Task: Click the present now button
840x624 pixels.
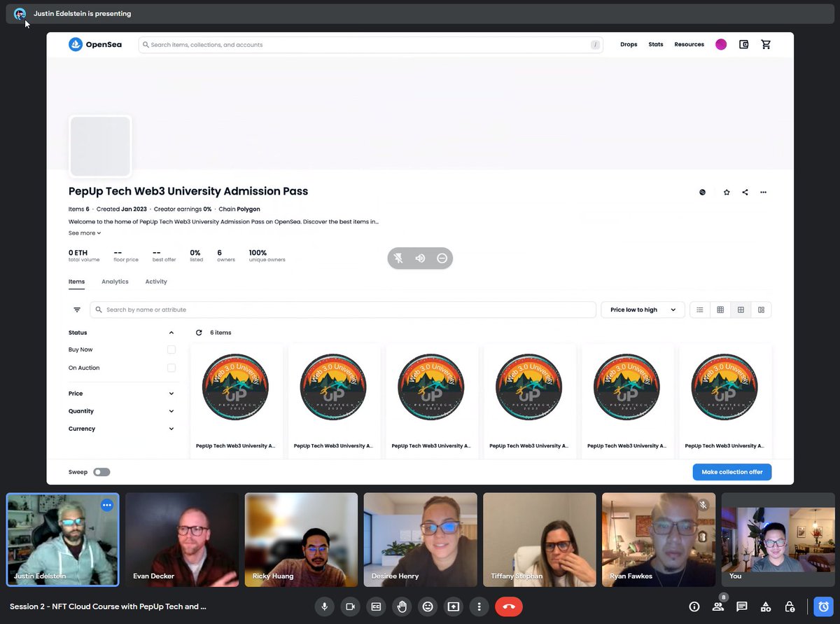Action: (454, 606)
